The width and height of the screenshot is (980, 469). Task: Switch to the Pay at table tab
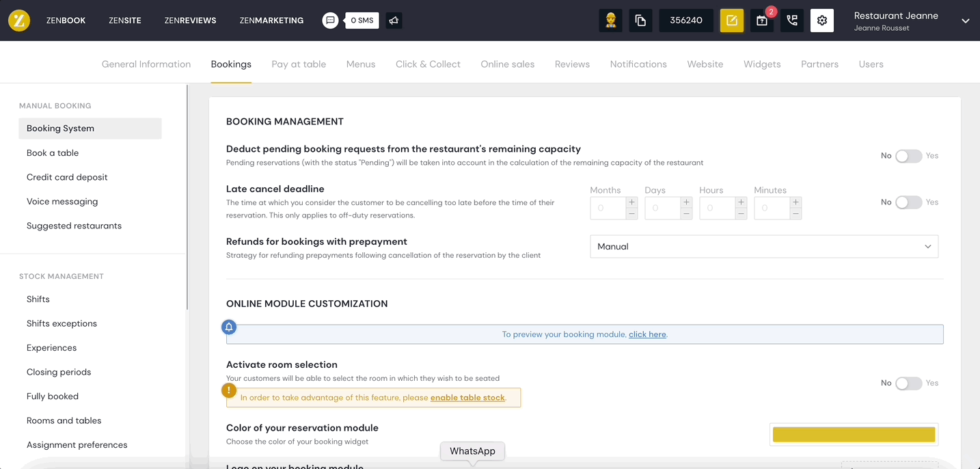tap(299, 64)
